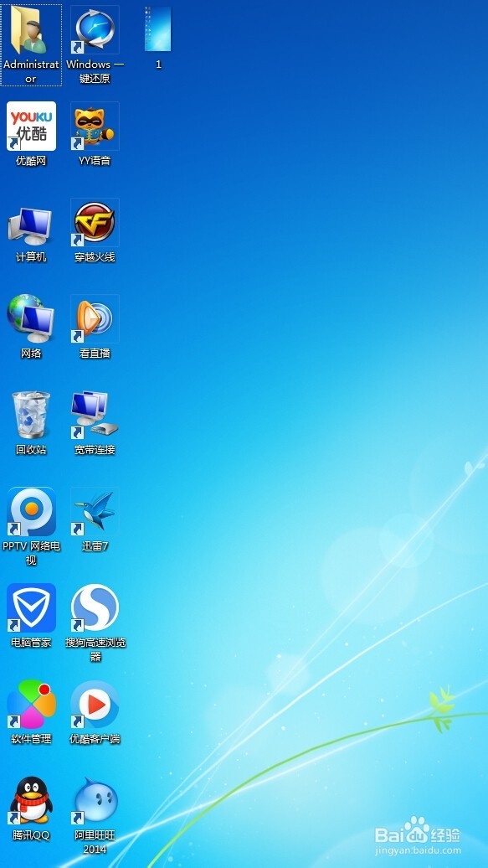The width and height of the screenshot is (488, 868).
Task: Select the 迅雷7 hummingbird icon
Action: 95,511
